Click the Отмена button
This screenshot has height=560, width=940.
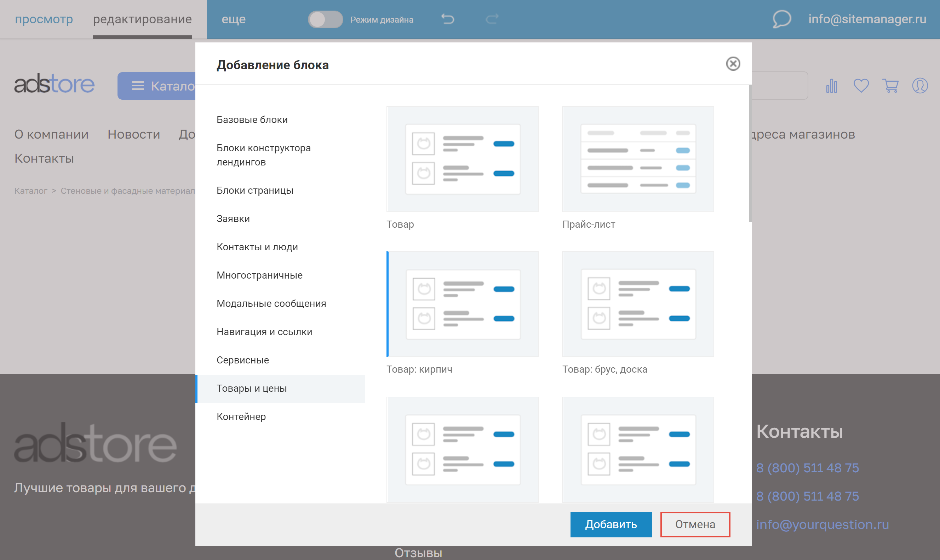click(x=695, y=524)
